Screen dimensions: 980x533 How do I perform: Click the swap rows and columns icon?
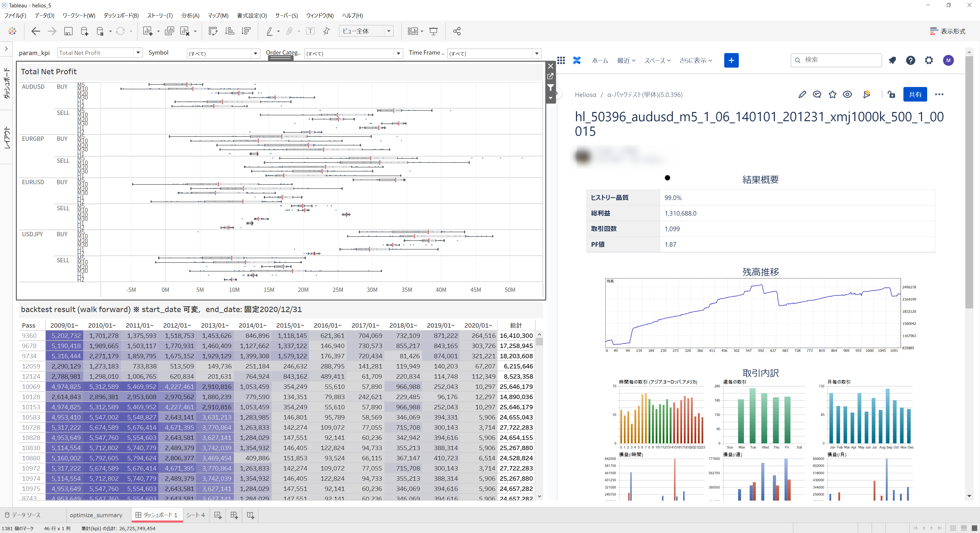coord(213,31)
